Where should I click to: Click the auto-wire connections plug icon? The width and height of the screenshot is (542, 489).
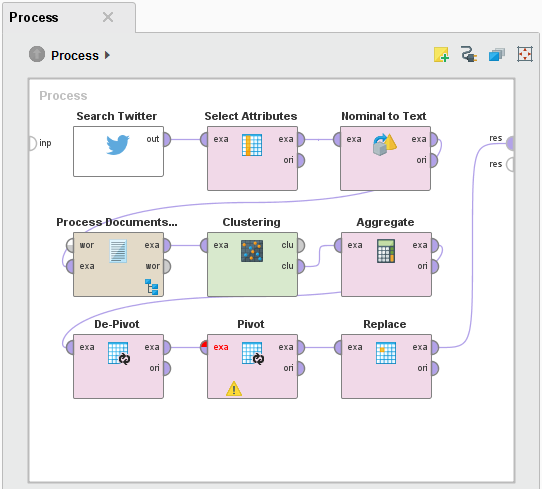click(x=469, y=55)
